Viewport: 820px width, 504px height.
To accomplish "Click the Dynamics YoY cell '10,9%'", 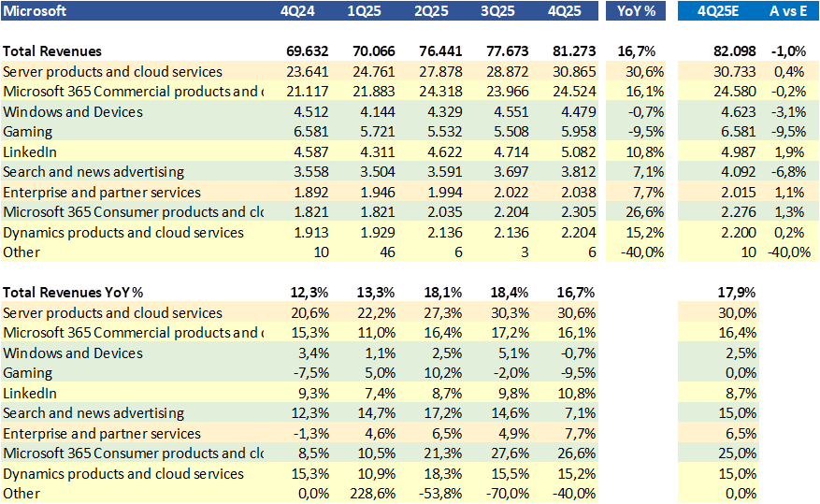I will (377, 474).
